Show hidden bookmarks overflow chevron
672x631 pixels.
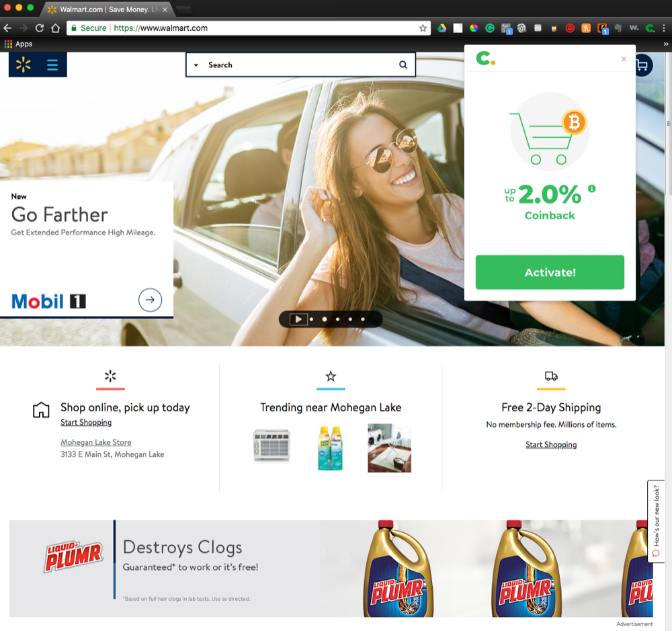pos(666,44)
